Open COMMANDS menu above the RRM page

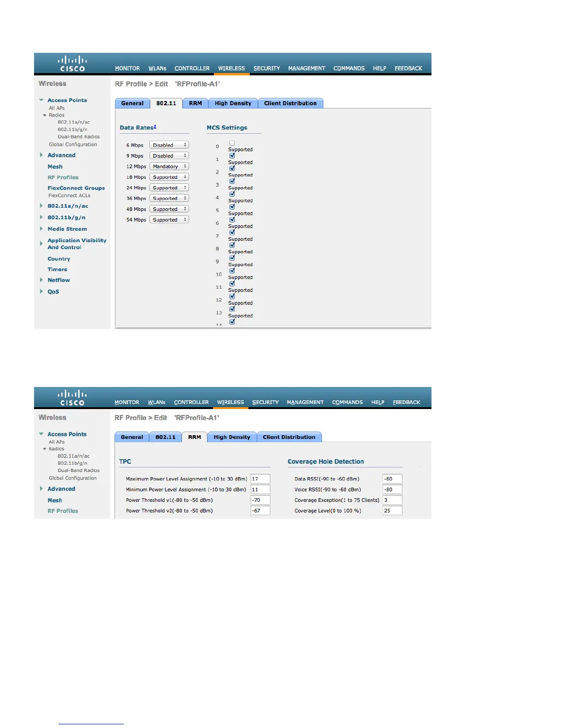(x=347, y=402)
